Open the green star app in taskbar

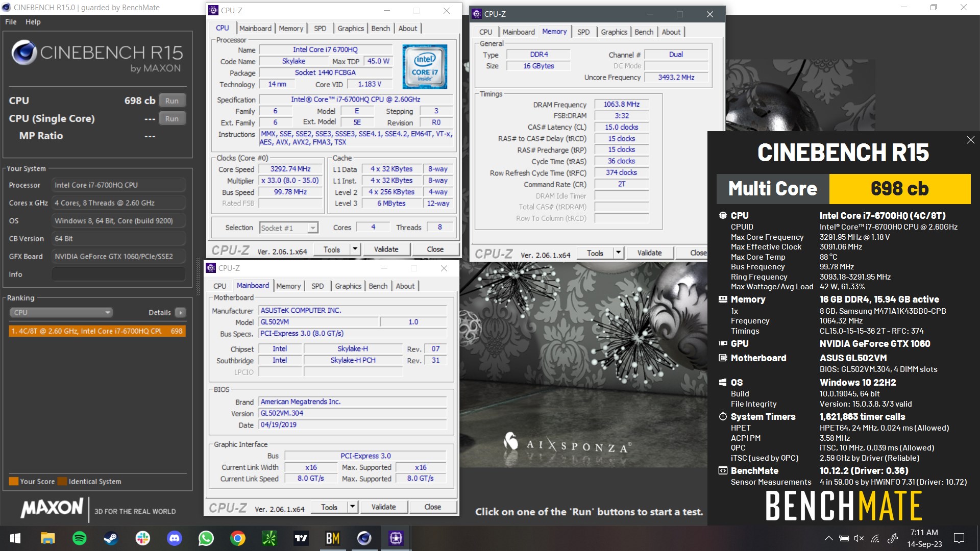[269, 538]
